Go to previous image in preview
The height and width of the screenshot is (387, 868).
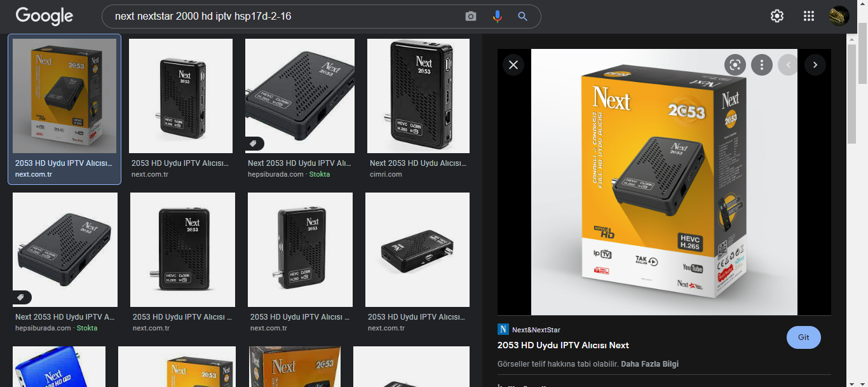[x=789, y=64]
